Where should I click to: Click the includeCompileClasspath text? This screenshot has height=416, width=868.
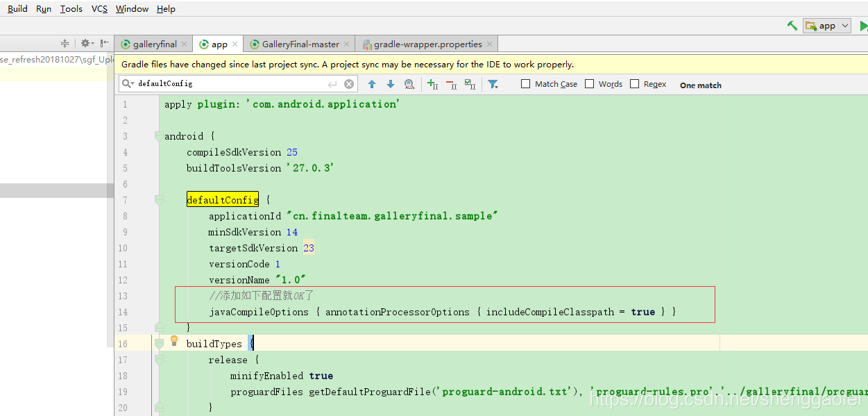click(x=550, y=312)
